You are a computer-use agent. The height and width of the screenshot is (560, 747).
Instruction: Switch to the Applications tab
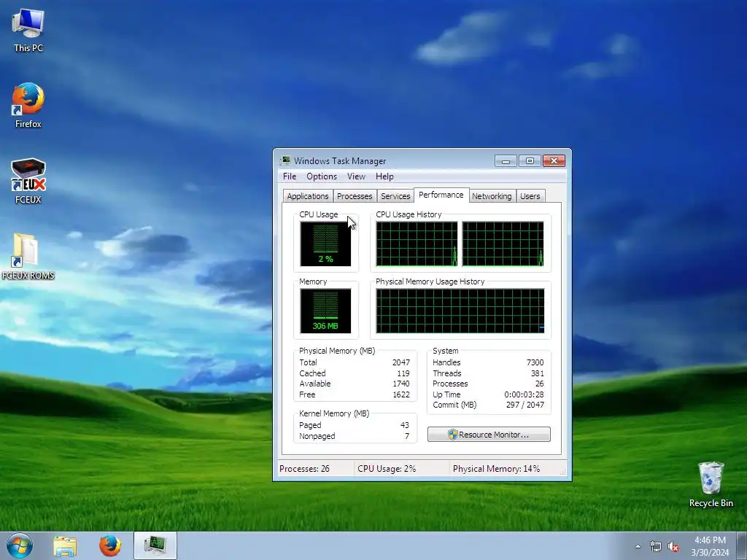[308, 196]
